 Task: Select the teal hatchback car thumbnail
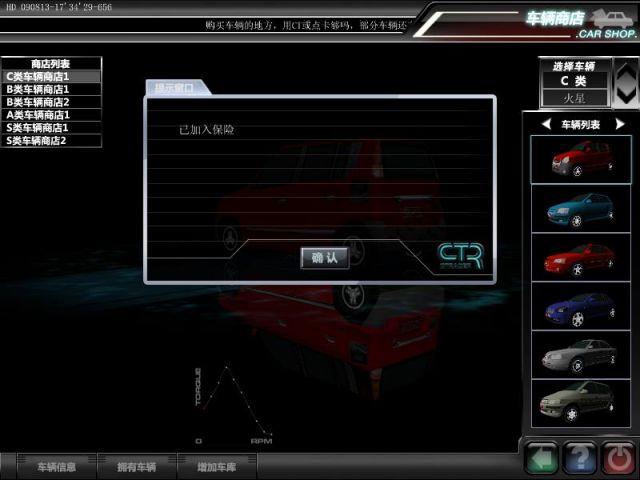580,208
